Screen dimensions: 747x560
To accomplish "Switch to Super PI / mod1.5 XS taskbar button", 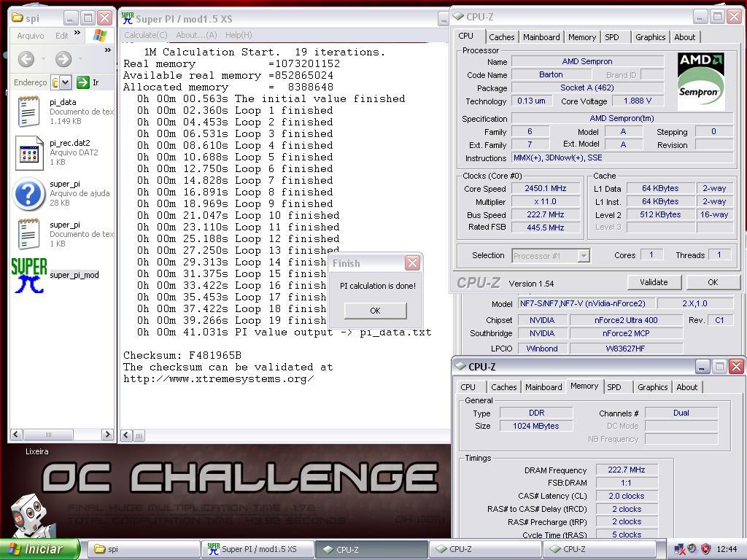I will point(258,549).
